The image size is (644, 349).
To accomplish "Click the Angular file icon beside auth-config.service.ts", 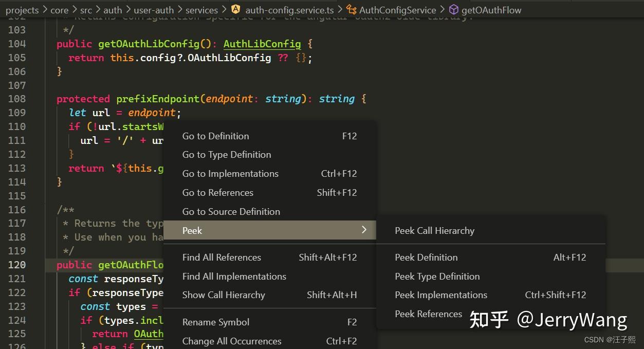I will pyautogui.click(x=235, y=9).
